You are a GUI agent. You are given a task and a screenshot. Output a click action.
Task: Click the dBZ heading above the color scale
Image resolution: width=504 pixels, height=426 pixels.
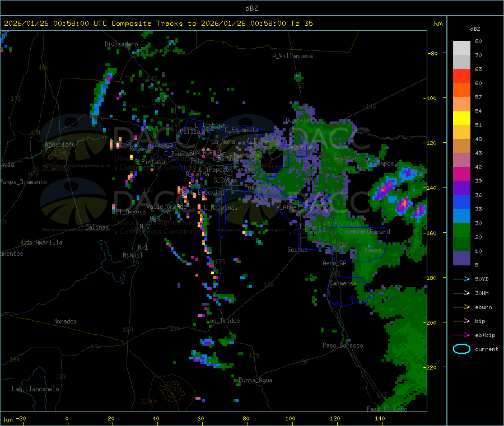[x=475, y=29]
